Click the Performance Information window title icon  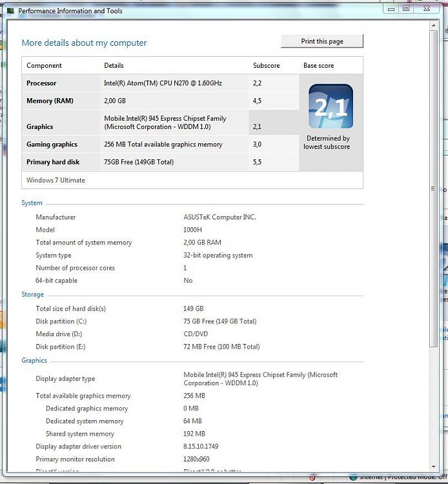(11, 11)
